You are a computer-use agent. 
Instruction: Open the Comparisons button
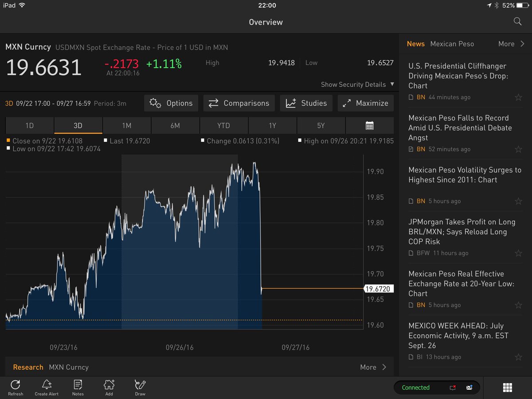tap(239, 103)
